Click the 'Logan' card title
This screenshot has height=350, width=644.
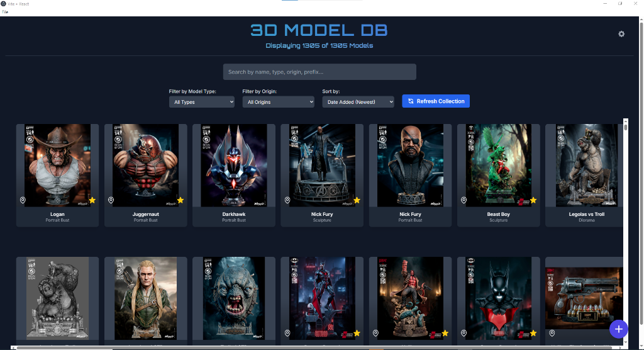click(x=57, y=214)
